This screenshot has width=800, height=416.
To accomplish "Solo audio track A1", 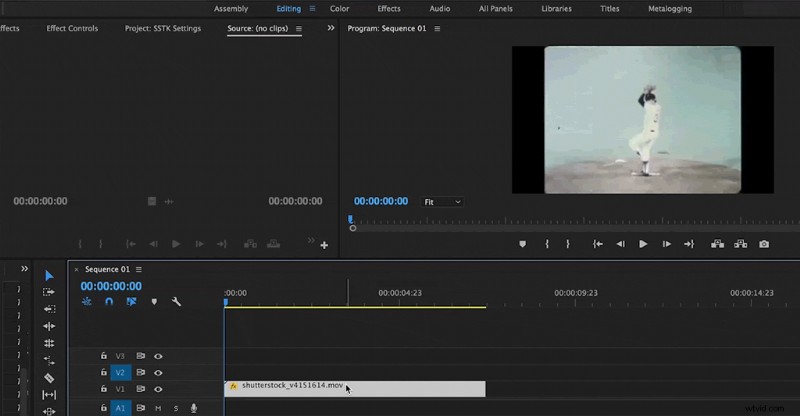I will click(x=176, y=408).
